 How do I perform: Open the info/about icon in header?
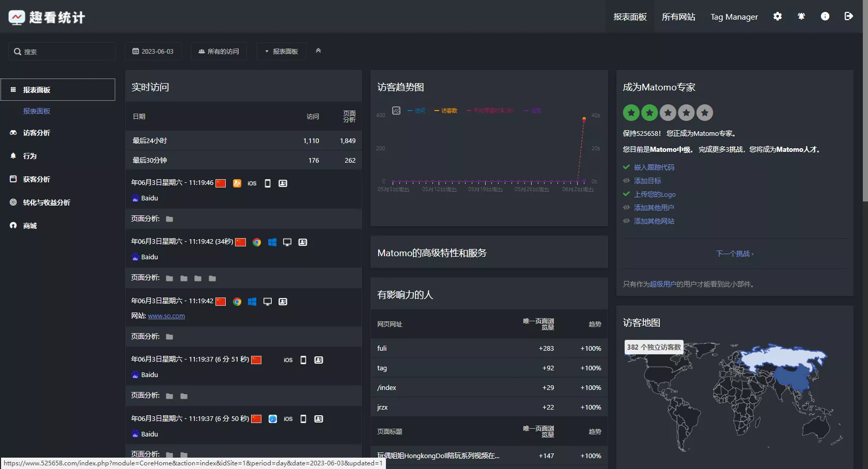pos(825,17)
